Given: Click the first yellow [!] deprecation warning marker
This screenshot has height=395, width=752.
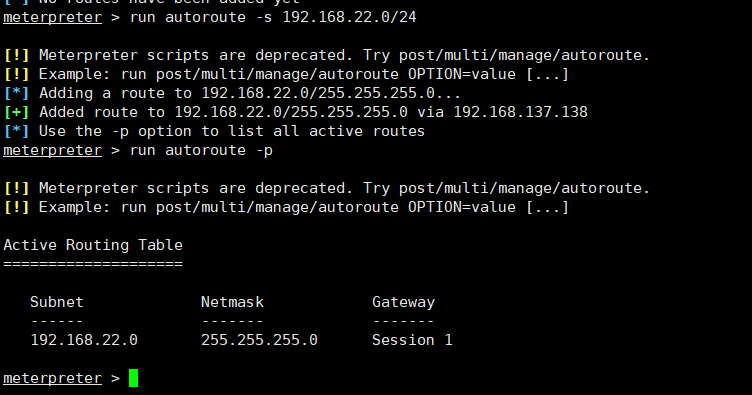Looking at the screenshot, I should click(16, 55).
